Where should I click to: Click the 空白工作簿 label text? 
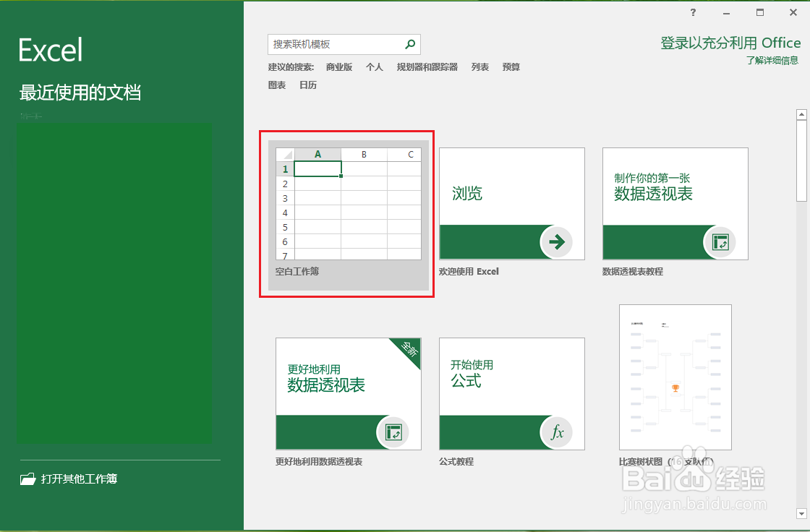297,272
